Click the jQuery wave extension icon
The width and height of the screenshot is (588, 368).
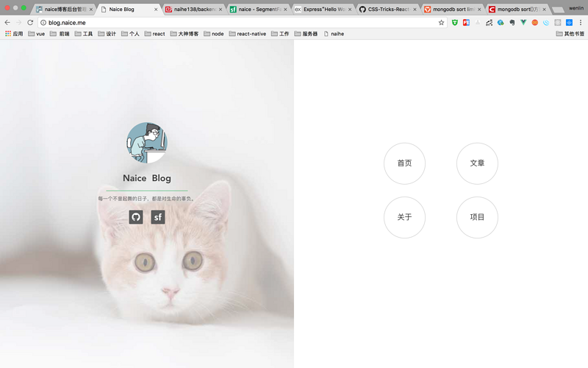tap(546, 23)
